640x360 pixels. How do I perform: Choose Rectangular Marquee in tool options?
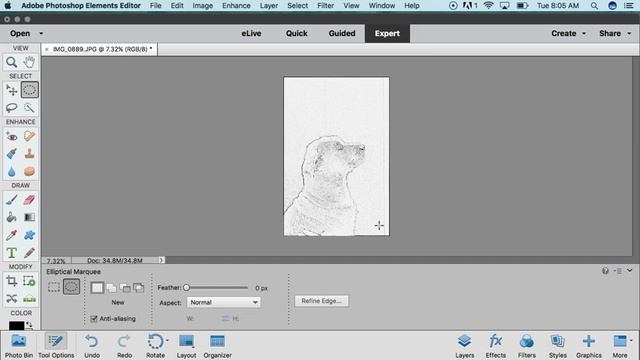54,287
